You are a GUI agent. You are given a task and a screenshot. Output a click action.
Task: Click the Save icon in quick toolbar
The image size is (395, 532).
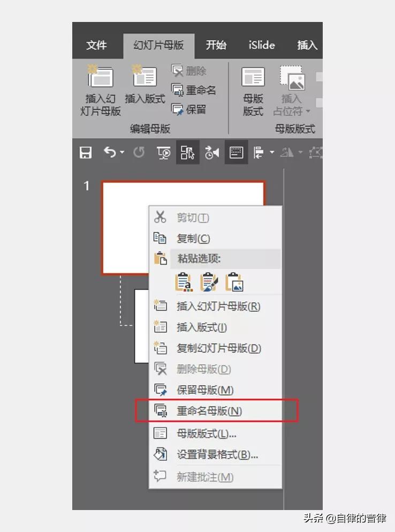tap(86, 153)
